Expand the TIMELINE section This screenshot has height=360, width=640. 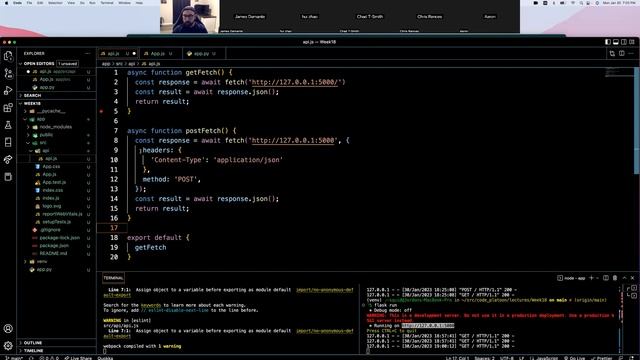(x=56, y=351)
